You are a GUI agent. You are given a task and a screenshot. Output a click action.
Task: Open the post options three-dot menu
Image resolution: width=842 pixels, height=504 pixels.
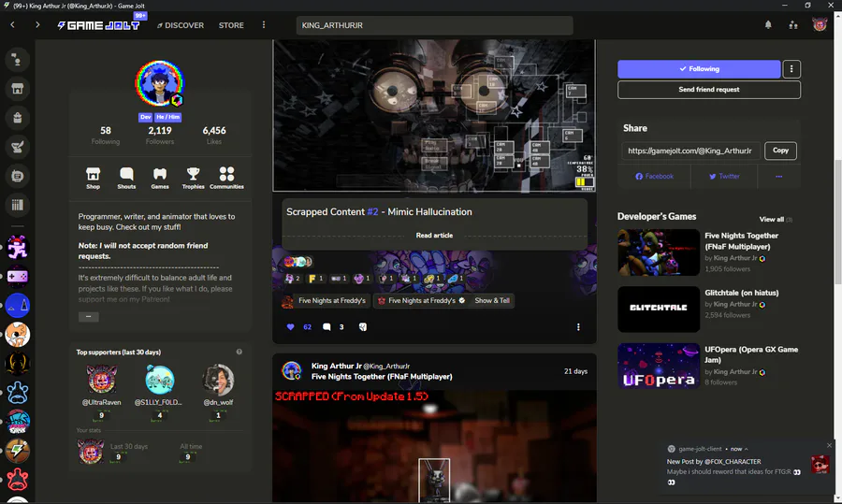click(578, 327)
